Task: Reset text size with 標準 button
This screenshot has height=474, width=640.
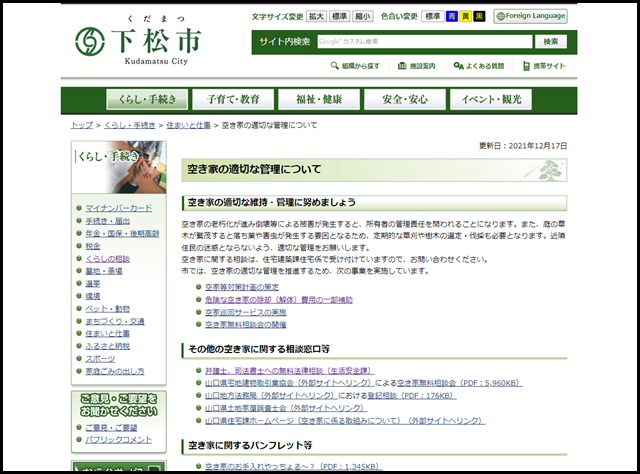Action: tap(339, 17)
